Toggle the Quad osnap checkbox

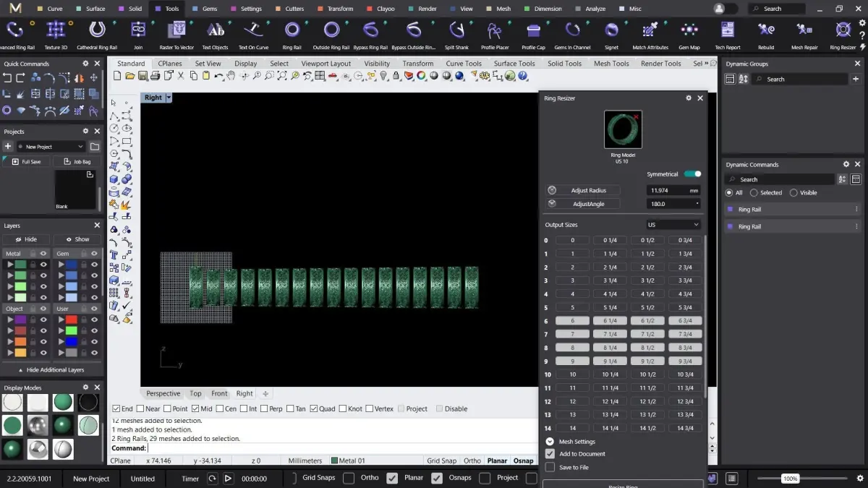pos(314,409)
